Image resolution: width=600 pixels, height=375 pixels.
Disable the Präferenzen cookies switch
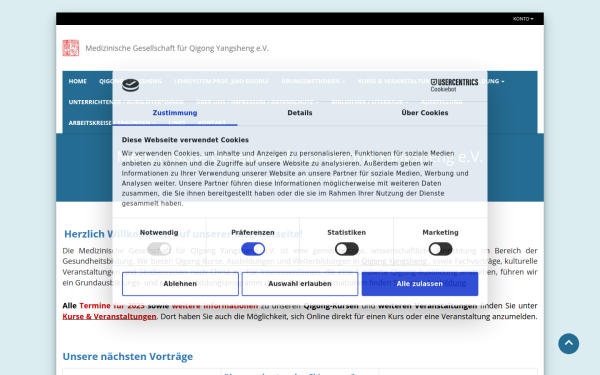tap(253, 249)
